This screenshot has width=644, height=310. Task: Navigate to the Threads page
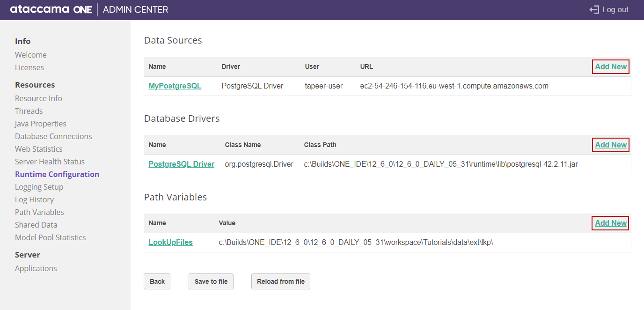(29, 111)
